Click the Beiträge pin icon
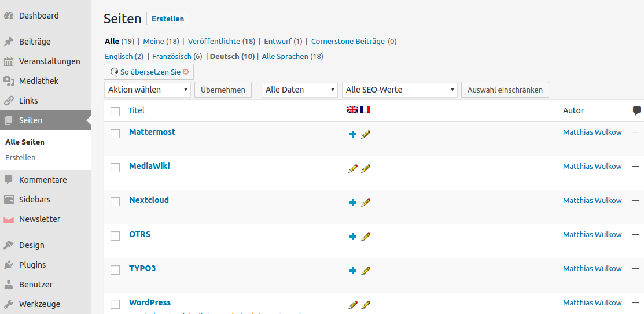This screenshot has width=644, height=314. coord(9,42)
